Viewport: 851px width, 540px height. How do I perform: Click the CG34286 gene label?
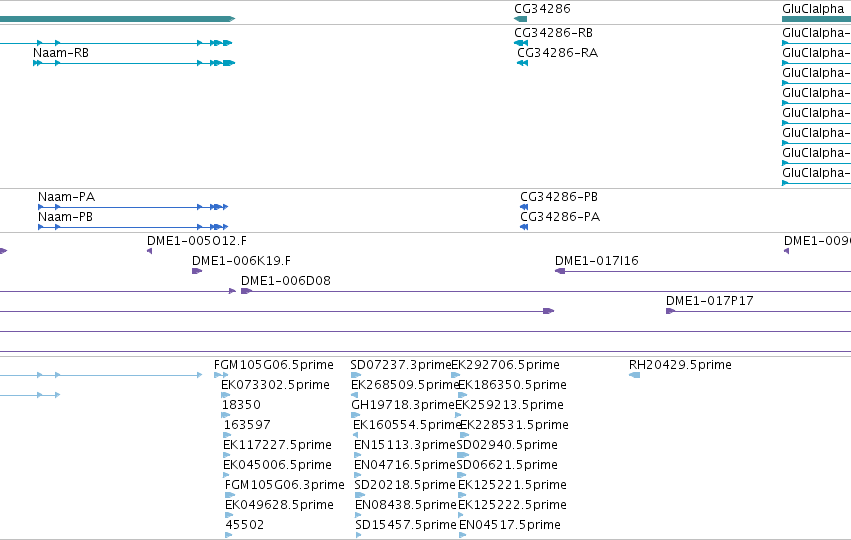click(542, 9)
